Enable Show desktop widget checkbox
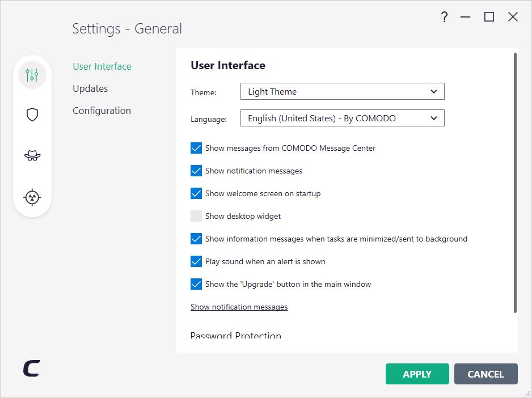 pos(196,216)
